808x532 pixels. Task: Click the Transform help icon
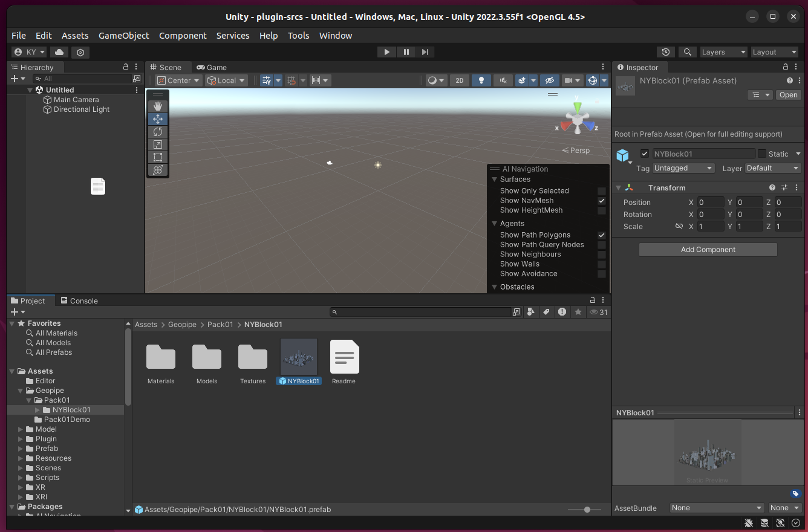click(x=772, y=188)
